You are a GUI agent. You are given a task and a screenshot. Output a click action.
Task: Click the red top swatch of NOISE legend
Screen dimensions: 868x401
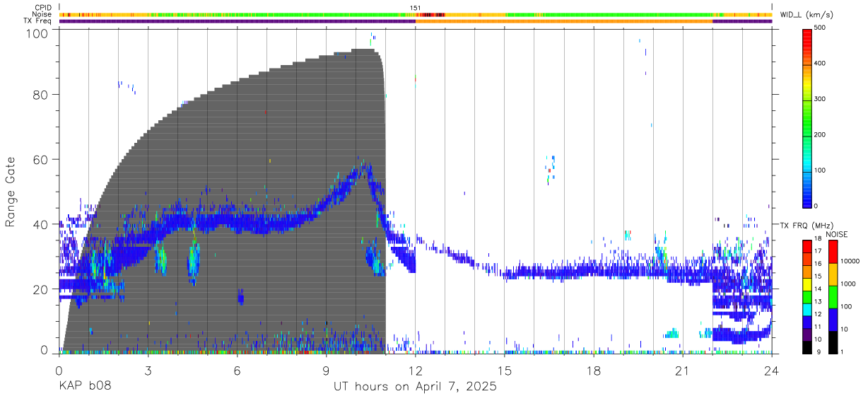pos(833,252)
